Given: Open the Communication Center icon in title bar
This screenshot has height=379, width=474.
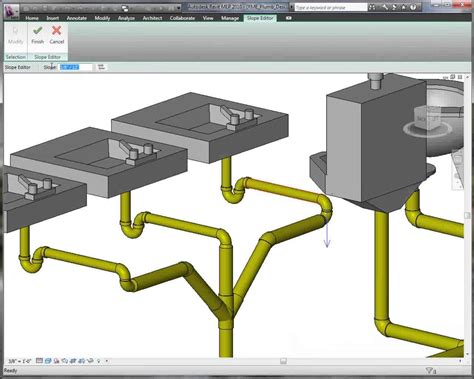Looking at the screenshot, I should [x=395, y=7].
